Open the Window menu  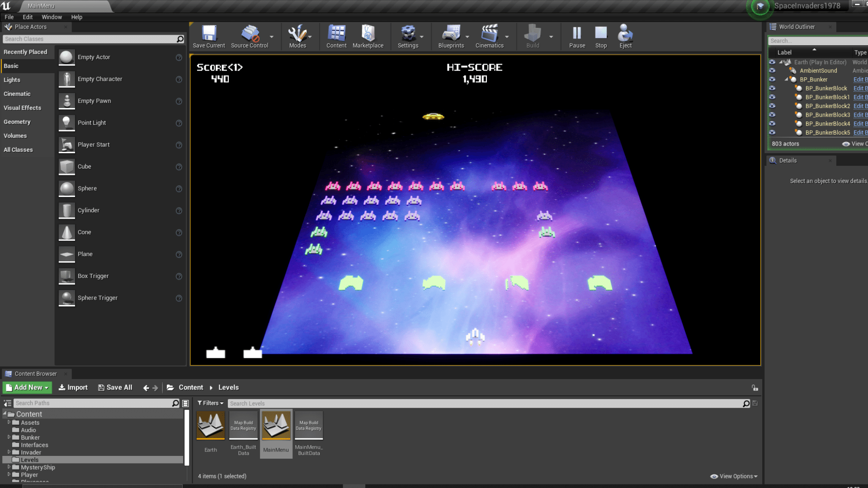pyautogui.click(x=52, y=17)
